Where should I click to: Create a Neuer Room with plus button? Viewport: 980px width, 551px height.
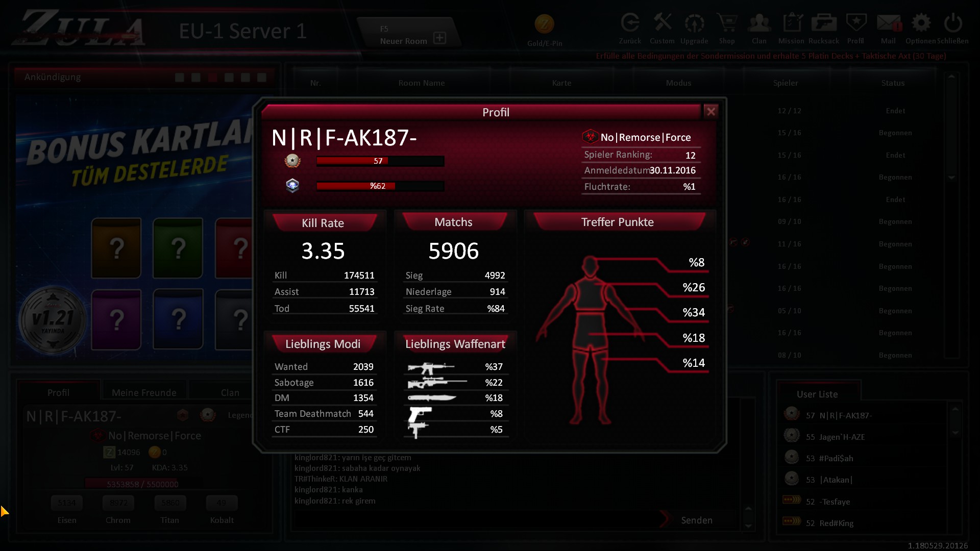(x=439, y=38)
